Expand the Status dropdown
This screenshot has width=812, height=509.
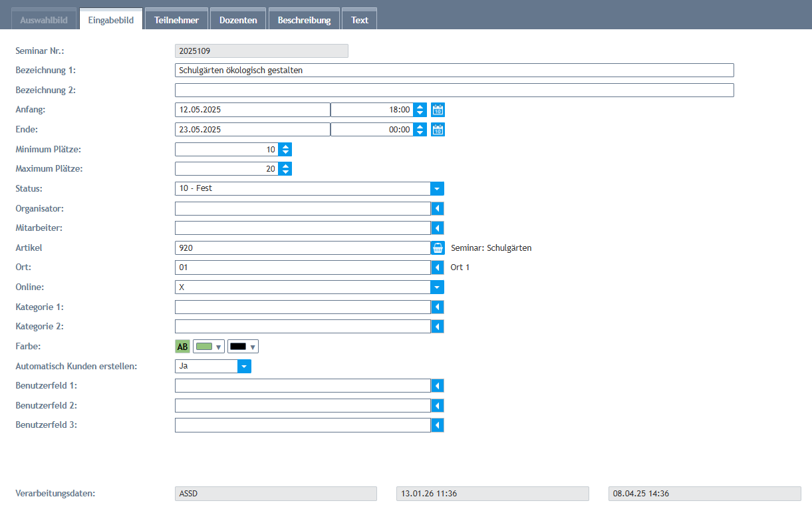point(438,188)
